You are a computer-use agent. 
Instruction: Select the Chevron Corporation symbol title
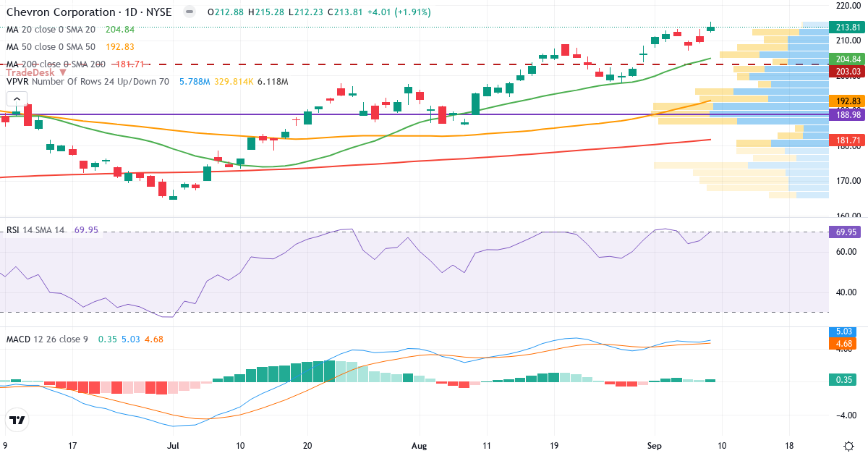(x=90, y=12)
